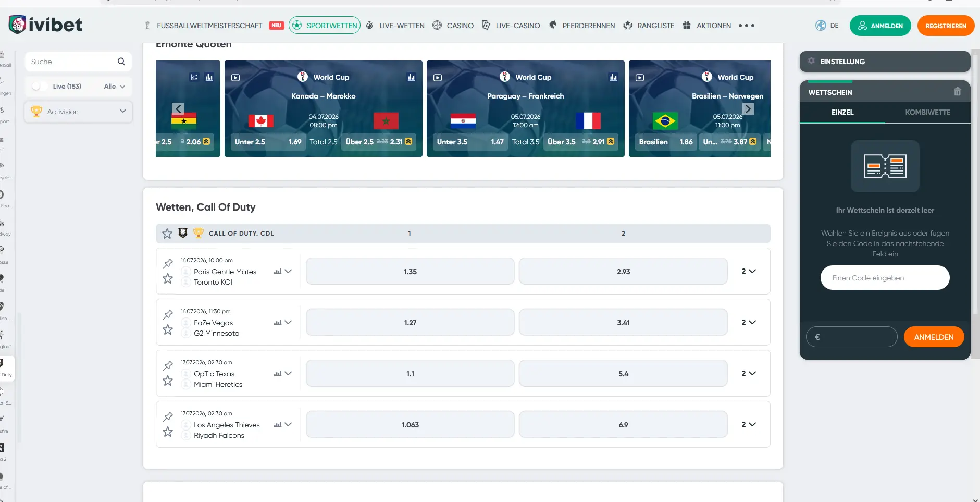The height and width of the screenshot is (502, 980).
Task: Click the line chart icon on the Ghana card
Action: click(194, 77)
